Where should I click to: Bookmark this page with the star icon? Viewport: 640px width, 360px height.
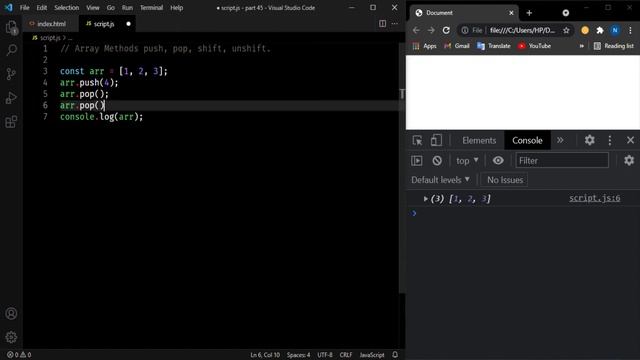coord(566,30)
